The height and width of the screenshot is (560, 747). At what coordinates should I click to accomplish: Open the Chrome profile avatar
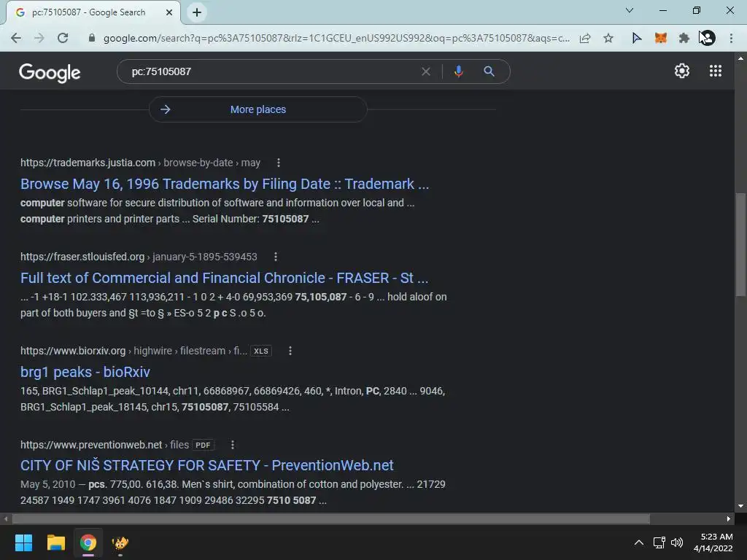pyautogui.click(x=708, y=38)
